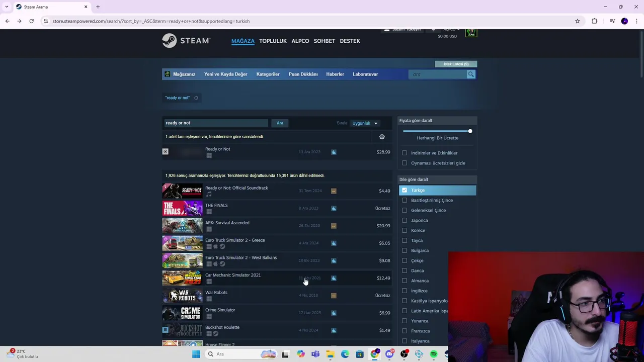Enable Oynaması ücretsizleri gizle checkbox
The width and height of the screenshot is (644, 362).
tap(405, 163)
